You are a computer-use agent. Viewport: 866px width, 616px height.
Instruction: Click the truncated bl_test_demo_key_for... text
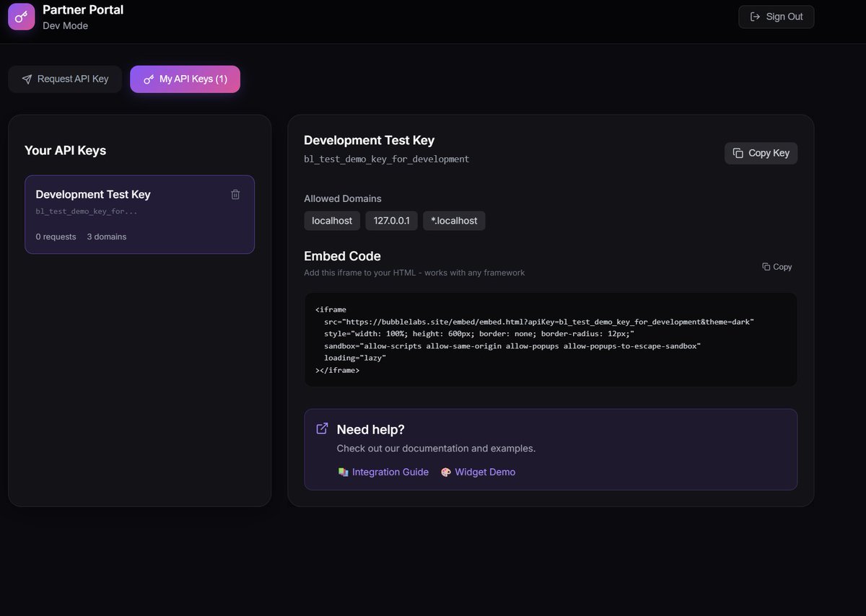87,211
